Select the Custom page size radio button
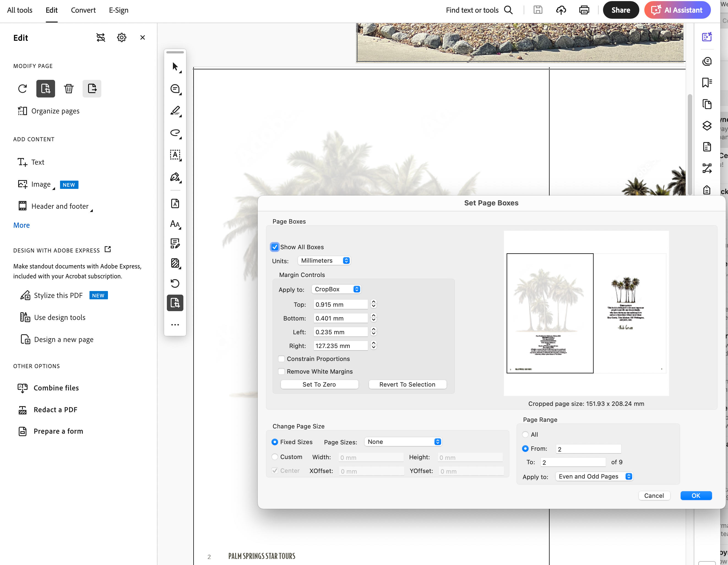 pos(275,457)
